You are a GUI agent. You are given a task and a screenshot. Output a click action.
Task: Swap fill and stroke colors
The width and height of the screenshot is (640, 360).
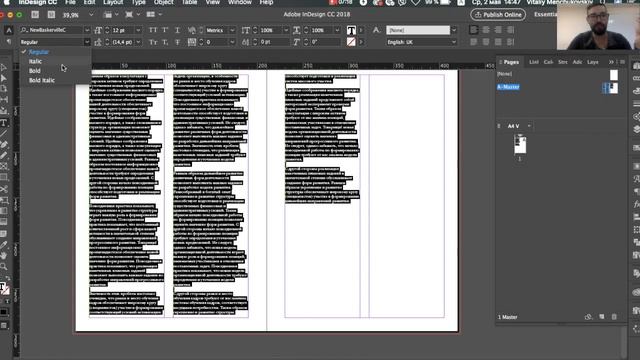coord(8,278)
